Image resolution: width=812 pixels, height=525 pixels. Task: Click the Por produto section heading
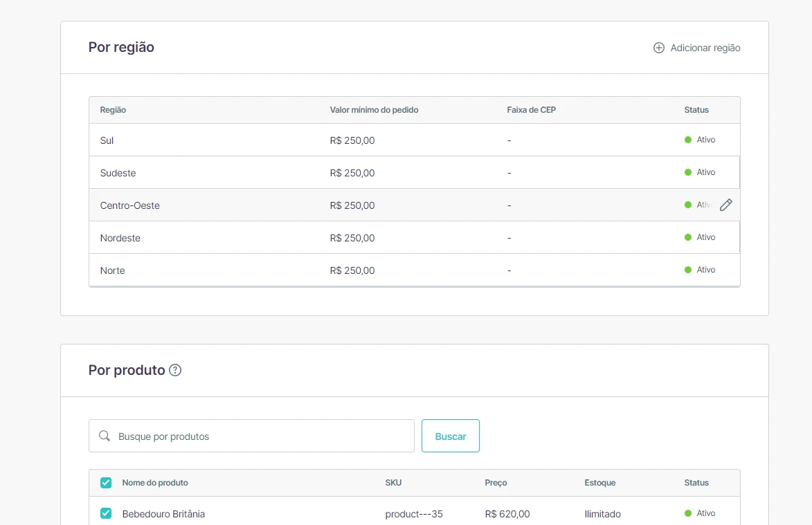pos(127,370)
